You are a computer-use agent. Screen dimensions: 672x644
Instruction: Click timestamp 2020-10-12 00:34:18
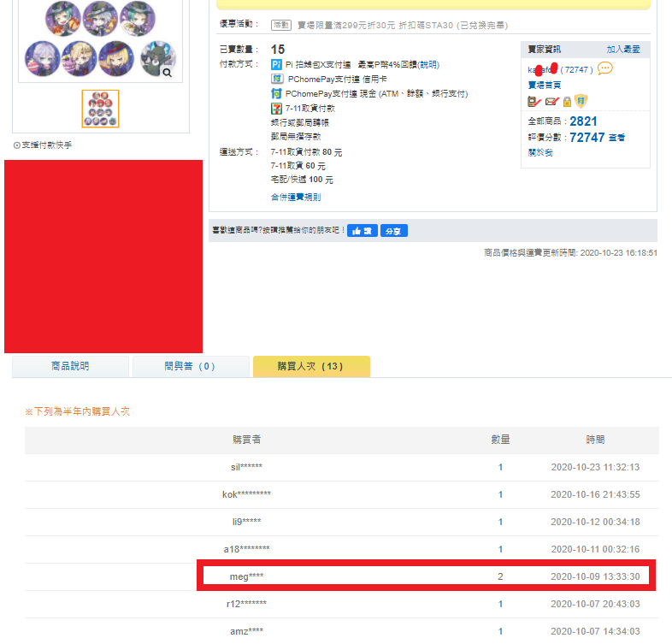click(x=595, y=522)
